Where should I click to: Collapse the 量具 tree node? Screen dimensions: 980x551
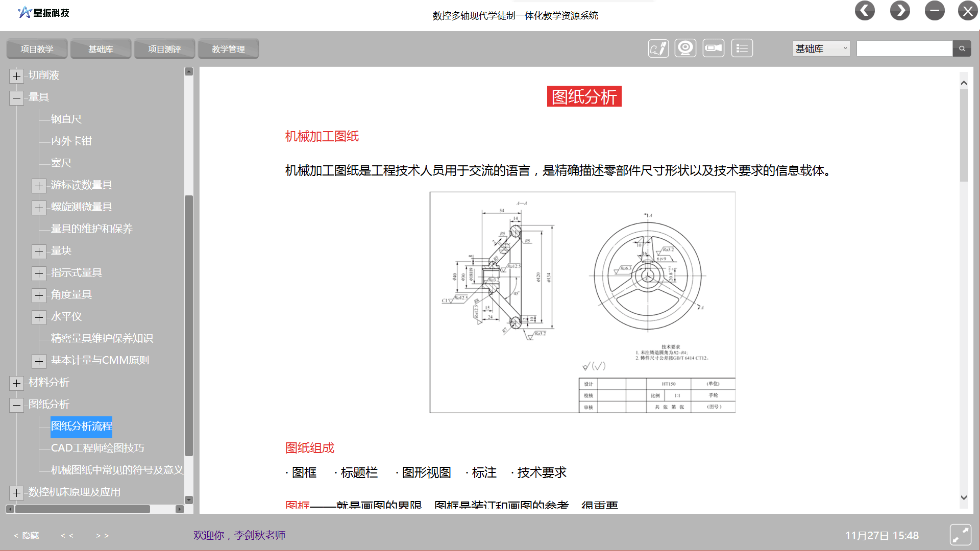pos(16,98)
